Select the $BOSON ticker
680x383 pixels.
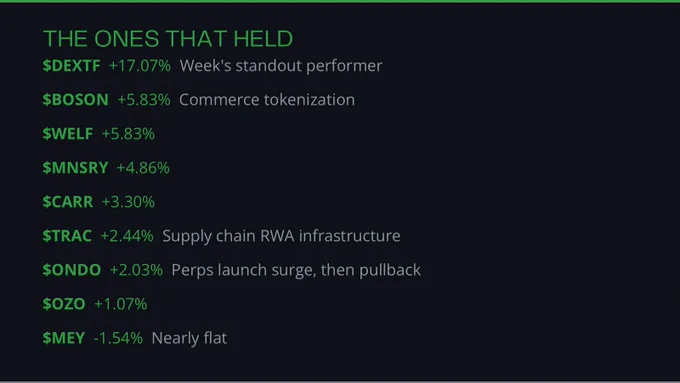(x=75, y=100)
